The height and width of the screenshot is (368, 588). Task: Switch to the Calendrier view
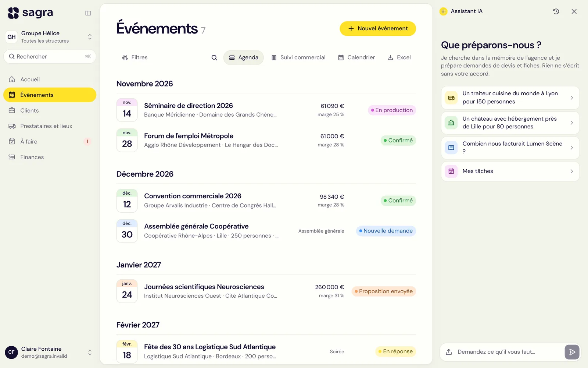(356, 57)
